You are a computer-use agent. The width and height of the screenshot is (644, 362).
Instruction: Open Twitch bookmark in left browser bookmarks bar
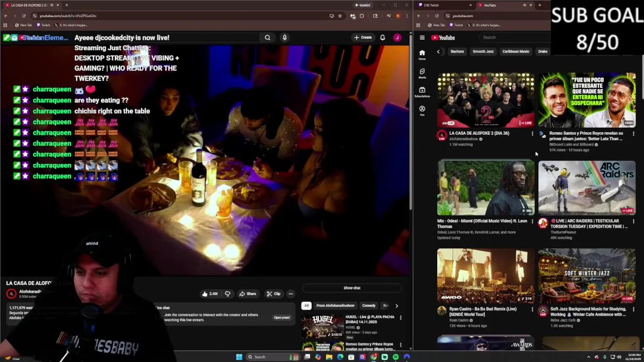tap(43, 25)
